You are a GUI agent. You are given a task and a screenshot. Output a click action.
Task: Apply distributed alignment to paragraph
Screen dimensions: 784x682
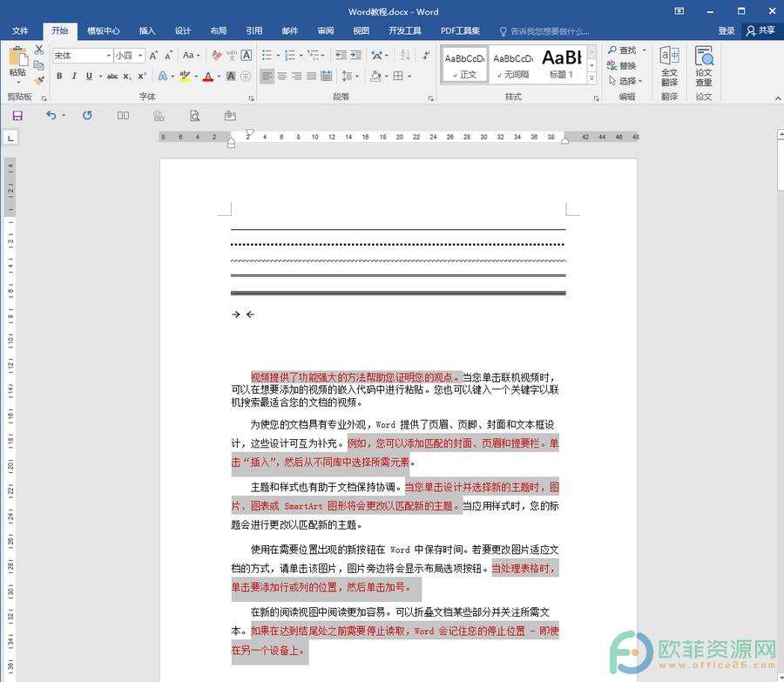click(327, 76)
